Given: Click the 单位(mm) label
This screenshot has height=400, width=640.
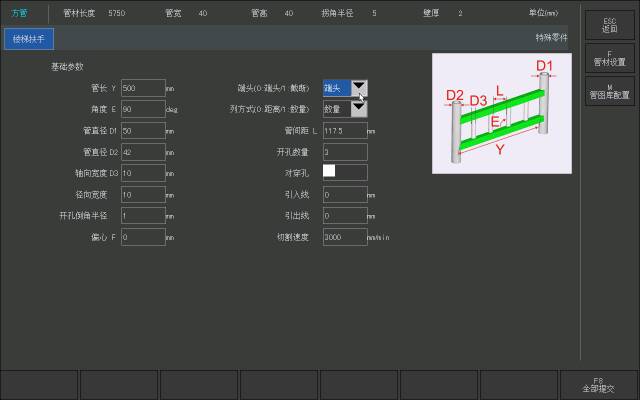Looking at the screenshot, I should pyautogui.click(x=543, y=13).
